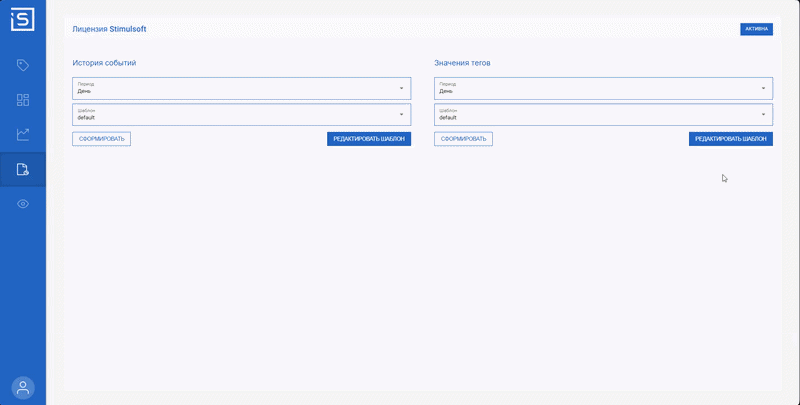Open the dashboard grid icon in sidebar

click(23, 100)
